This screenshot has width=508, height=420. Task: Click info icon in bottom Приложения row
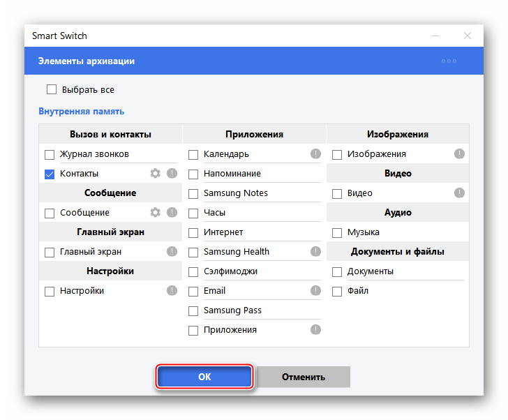tap(315, 330)
